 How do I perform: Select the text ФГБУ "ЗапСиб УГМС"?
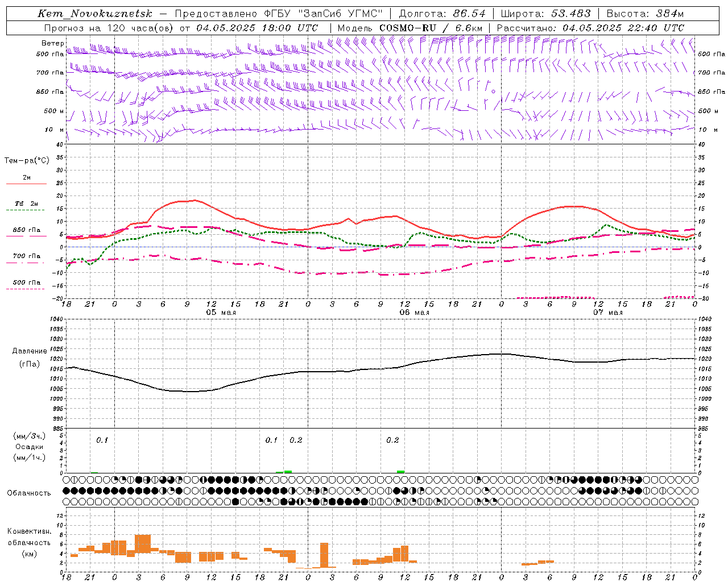point(323,14)
